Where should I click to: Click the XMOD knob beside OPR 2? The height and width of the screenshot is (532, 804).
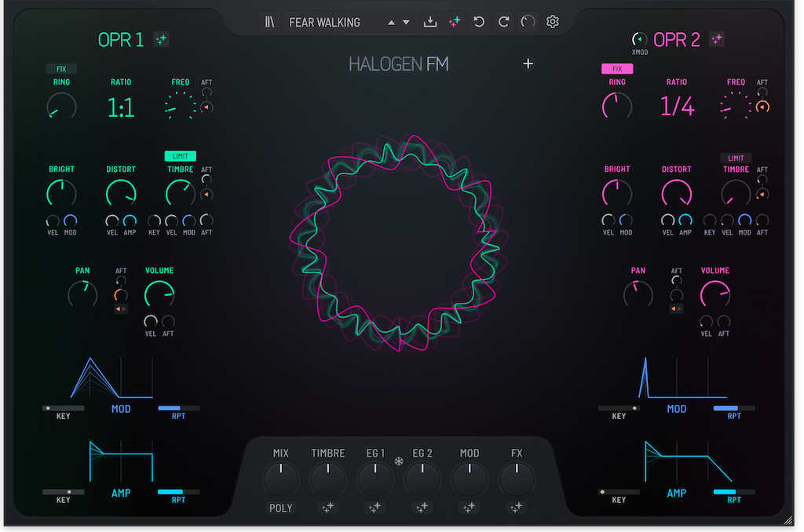639,39
